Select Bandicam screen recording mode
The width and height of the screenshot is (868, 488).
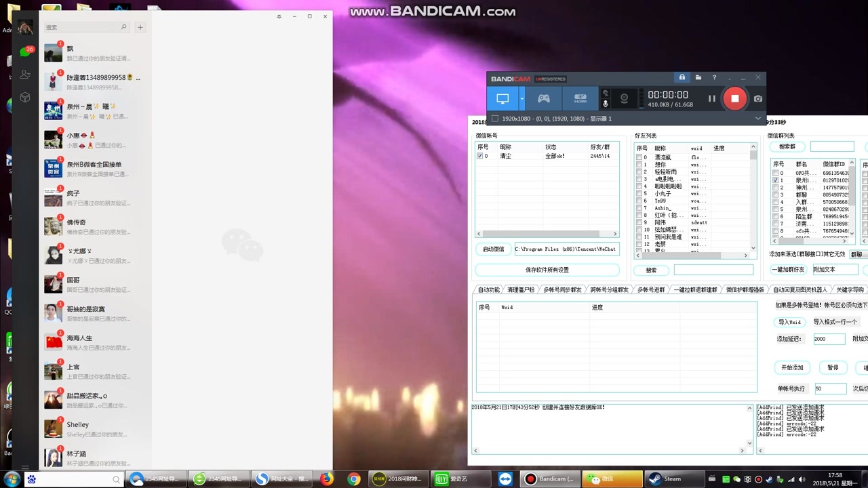click(x=502, y=99)
